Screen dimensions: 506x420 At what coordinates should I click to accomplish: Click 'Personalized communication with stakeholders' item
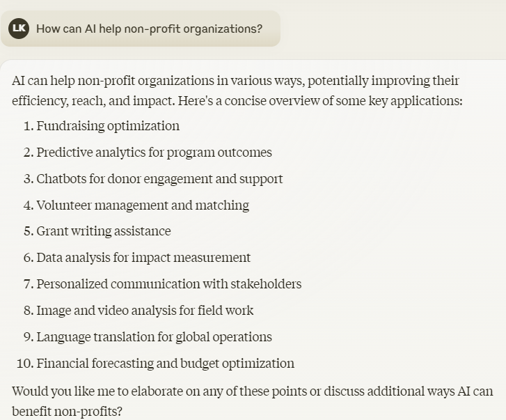pos(169,284)
